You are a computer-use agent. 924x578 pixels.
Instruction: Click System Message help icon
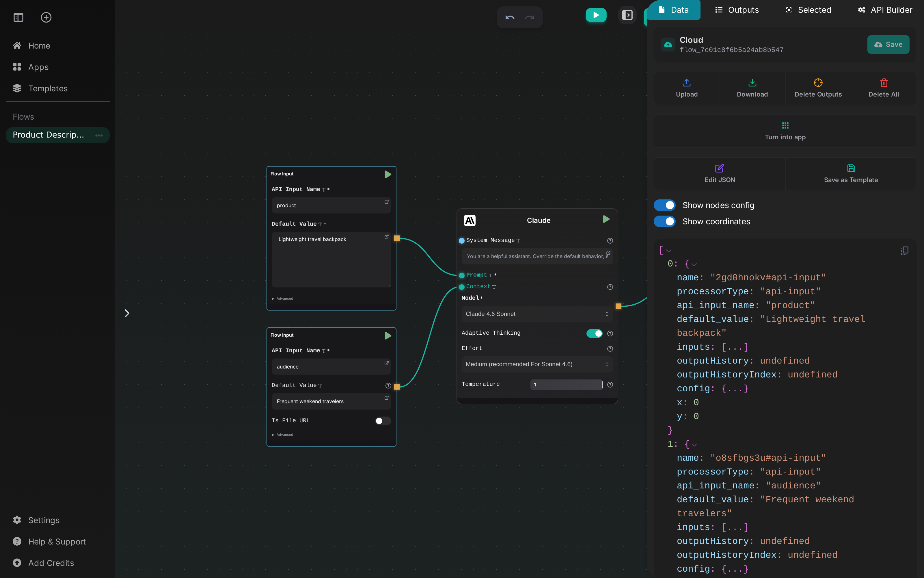pos(610,241)
